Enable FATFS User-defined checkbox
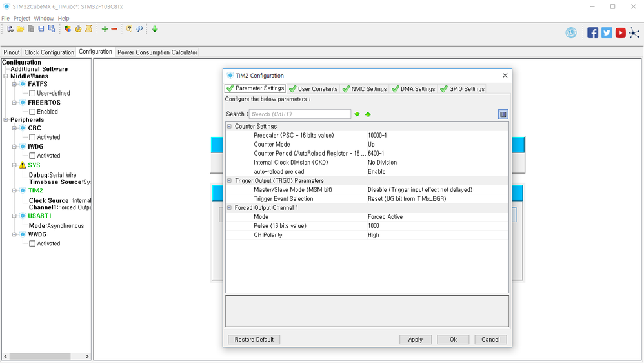Image resolution: width=644 pixels, height=363 pixels. point(32,93)
